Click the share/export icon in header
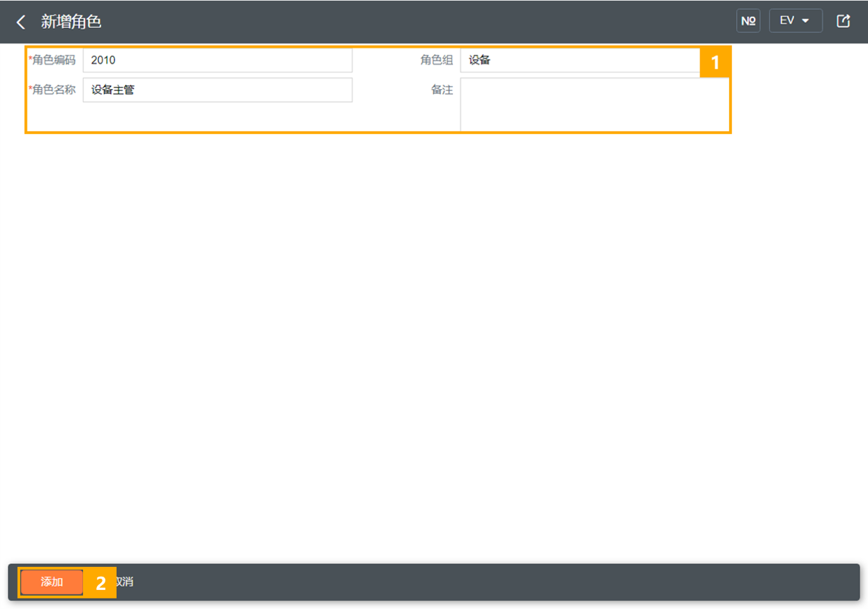The height and width of the screenshot is (609, 868). (843, 21)
